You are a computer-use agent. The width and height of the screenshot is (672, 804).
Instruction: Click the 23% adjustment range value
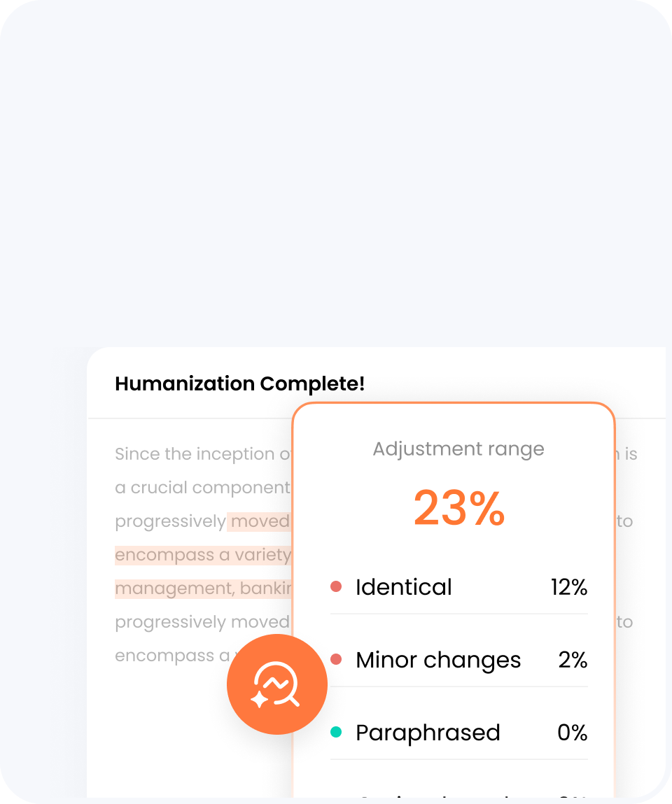click(459, 508)
